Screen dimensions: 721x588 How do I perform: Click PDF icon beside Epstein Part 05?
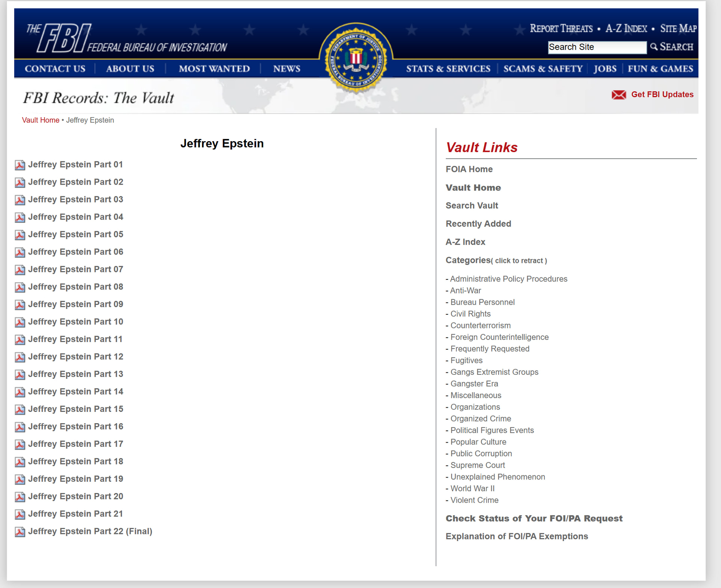(x=20, y=235)
